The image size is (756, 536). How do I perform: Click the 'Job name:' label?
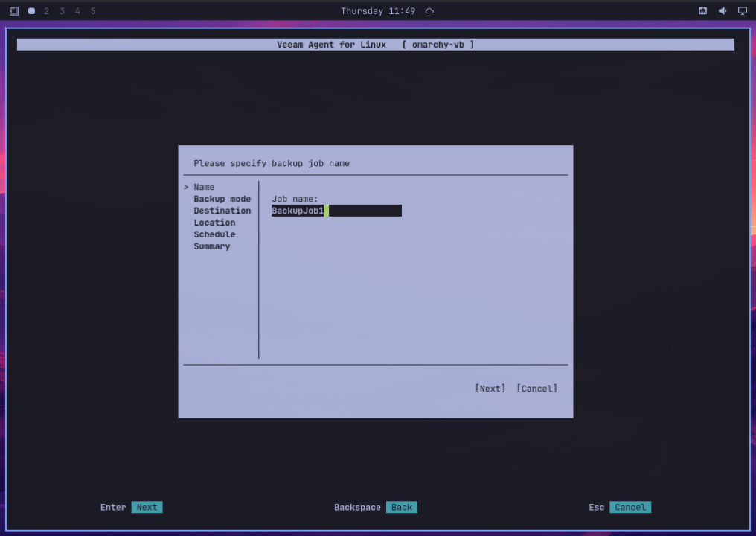[x=295, y=199]
